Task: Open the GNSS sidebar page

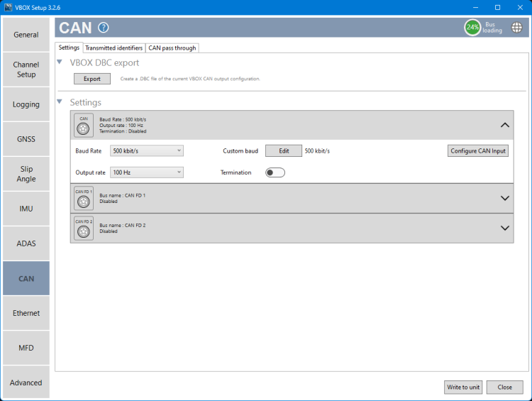Action: (x=26, y=139)
